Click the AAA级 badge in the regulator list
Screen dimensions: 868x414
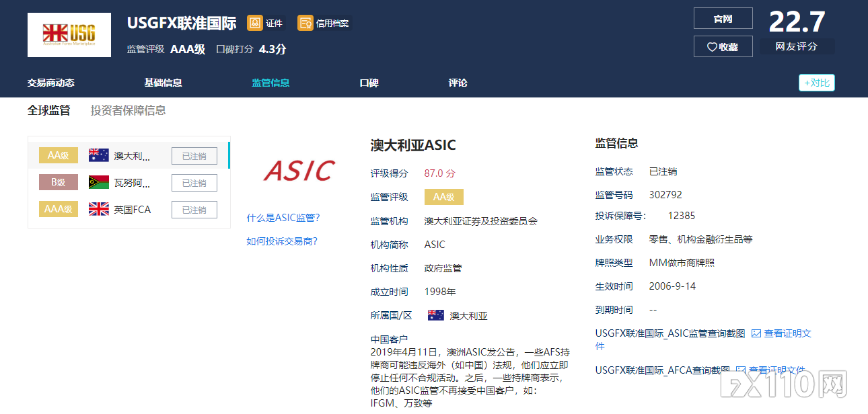tap(59, 209)
